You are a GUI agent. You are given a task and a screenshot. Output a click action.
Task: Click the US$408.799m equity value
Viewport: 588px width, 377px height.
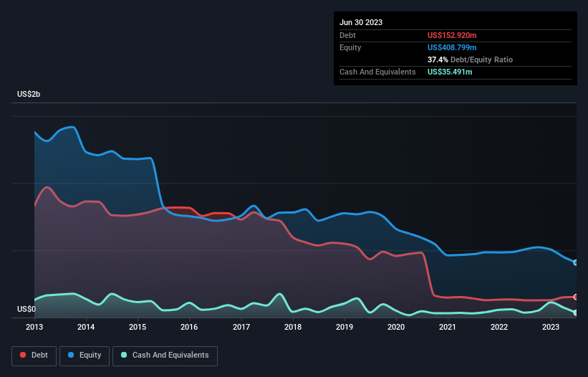[452, 47]
